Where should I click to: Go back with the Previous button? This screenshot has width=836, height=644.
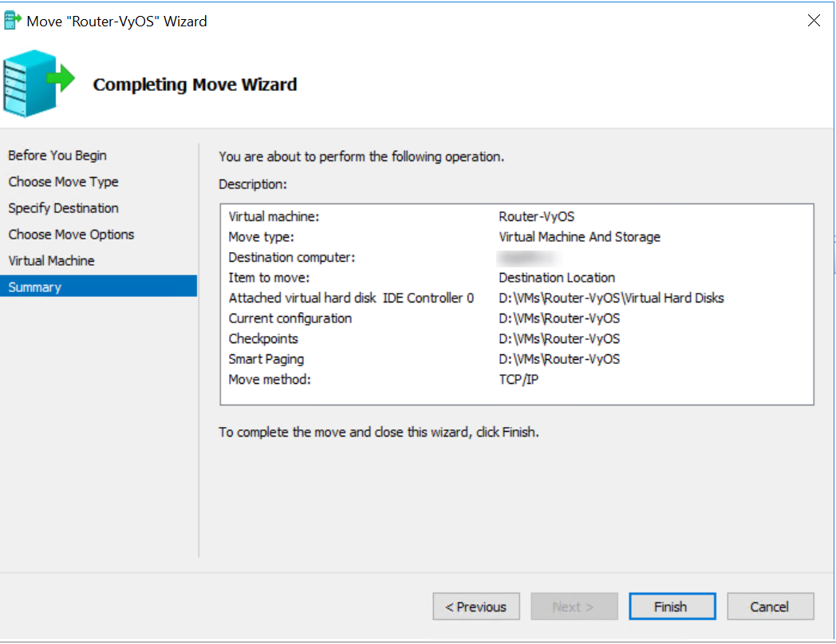click(x=476, y=606)
